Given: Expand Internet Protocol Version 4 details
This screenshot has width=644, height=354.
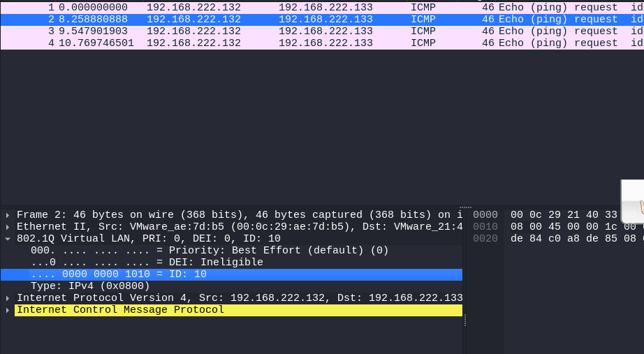Looking at the screenshot, I should tap(8, 297).
